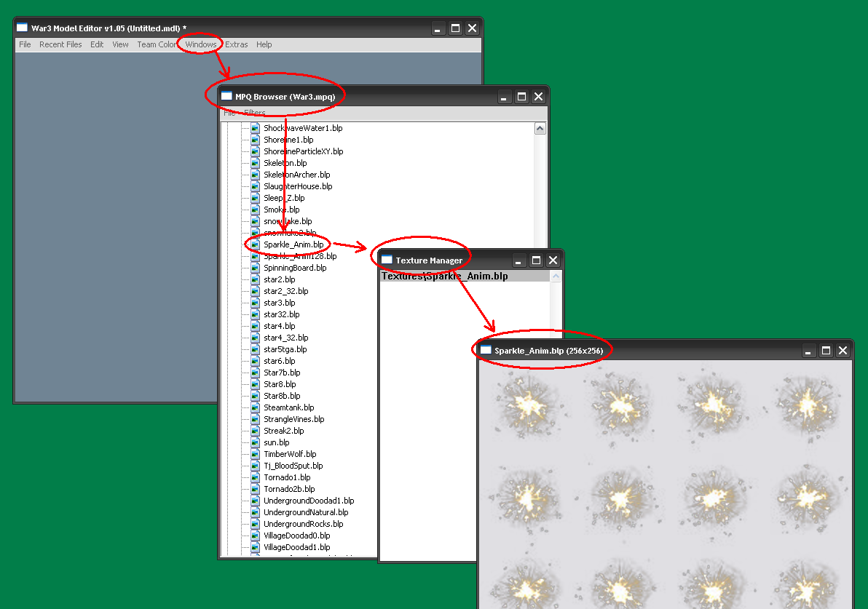Open the Help menu
The image size is (868, 609).
pyautogui.click(x=264, y=44)
